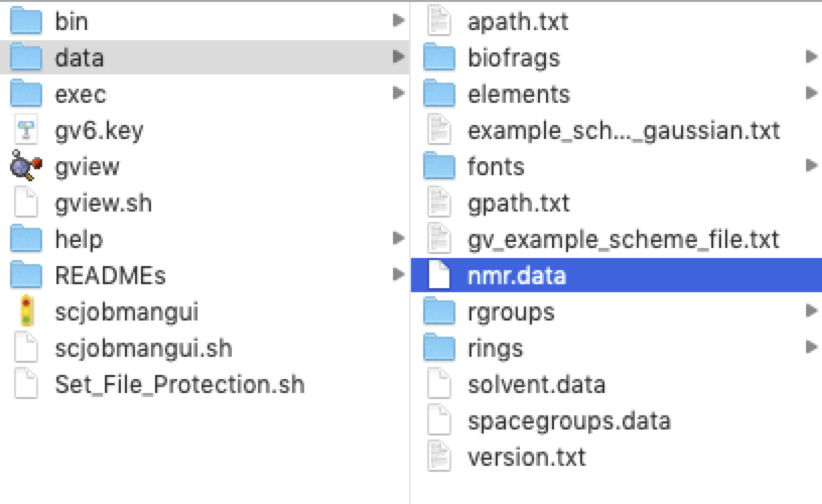This screenshot has width=822, height=504.
Task: Expand the help folder arrow
Action: coord(398,238)
